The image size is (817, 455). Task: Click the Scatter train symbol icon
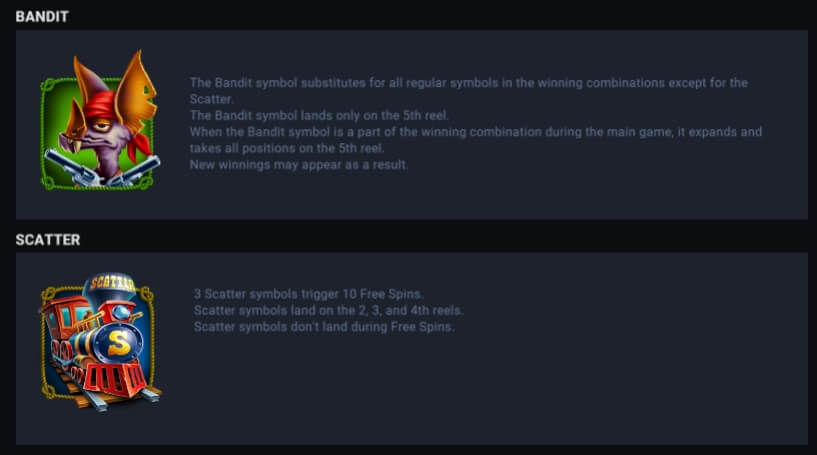coord(100,341)
